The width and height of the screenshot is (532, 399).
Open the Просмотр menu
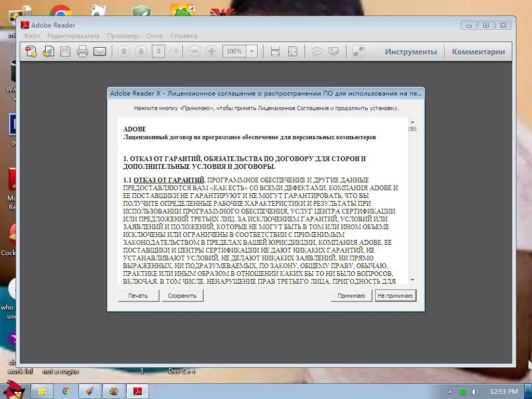(123, 36)
